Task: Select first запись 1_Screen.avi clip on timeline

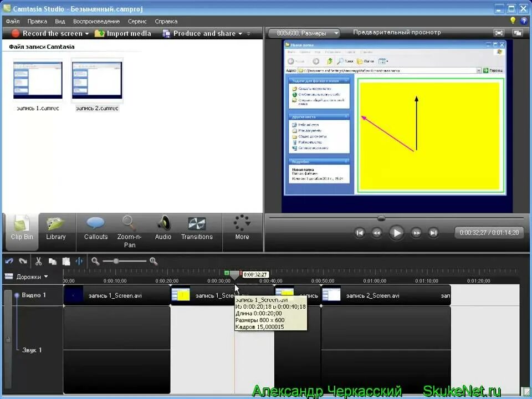Action: [117, 295]
